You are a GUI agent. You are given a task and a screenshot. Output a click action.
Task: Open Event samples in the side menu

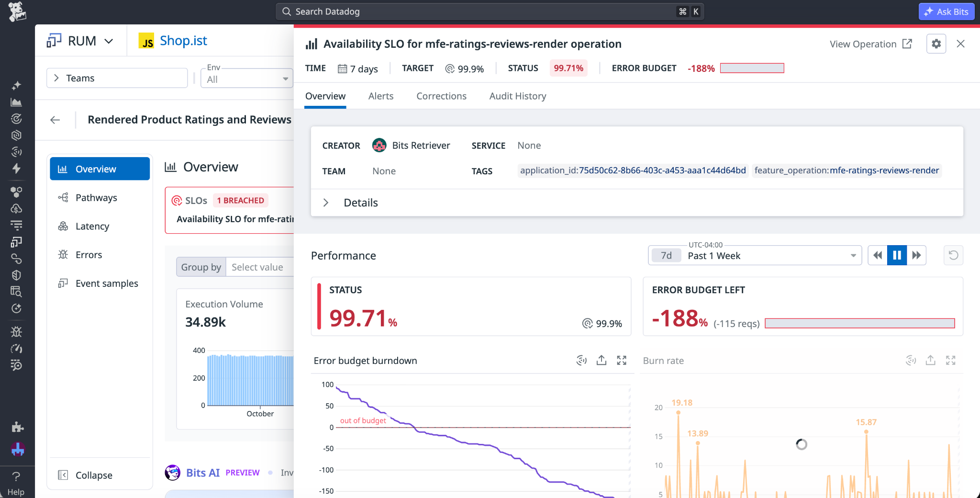coord(100,283)
